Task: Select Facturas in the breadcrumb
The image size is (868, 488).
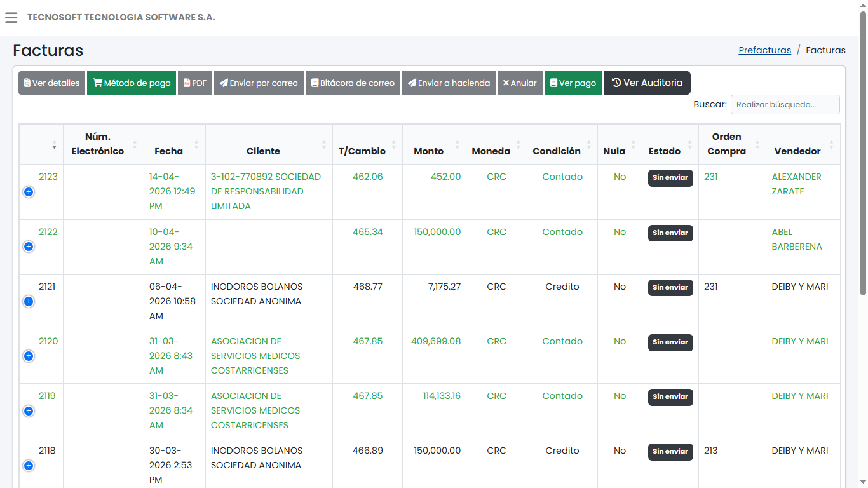Action: coord(825,50)
